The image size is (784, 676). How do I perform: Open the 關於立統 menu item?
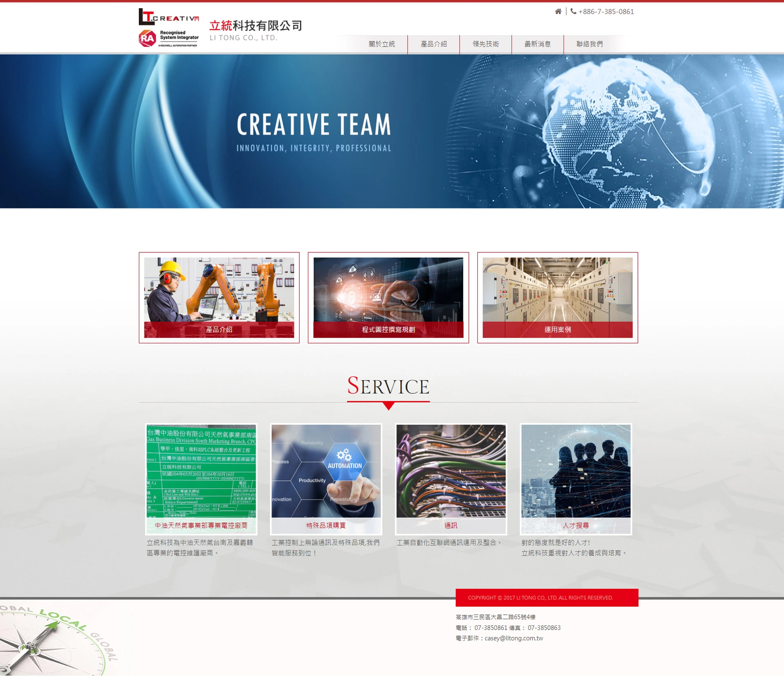(x=381, y=44)
